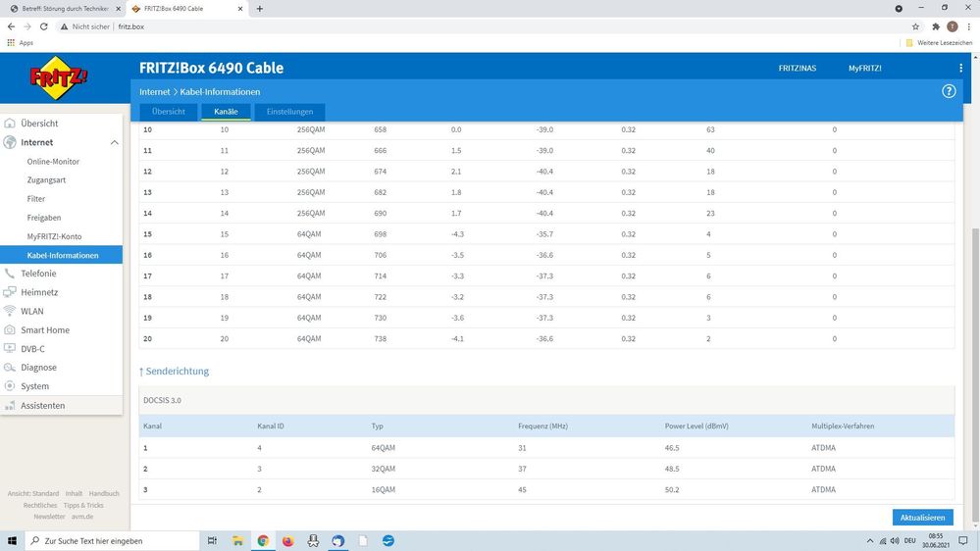Open the help question mark icon
The image size is (980, 551).
(x=949, y=91)
